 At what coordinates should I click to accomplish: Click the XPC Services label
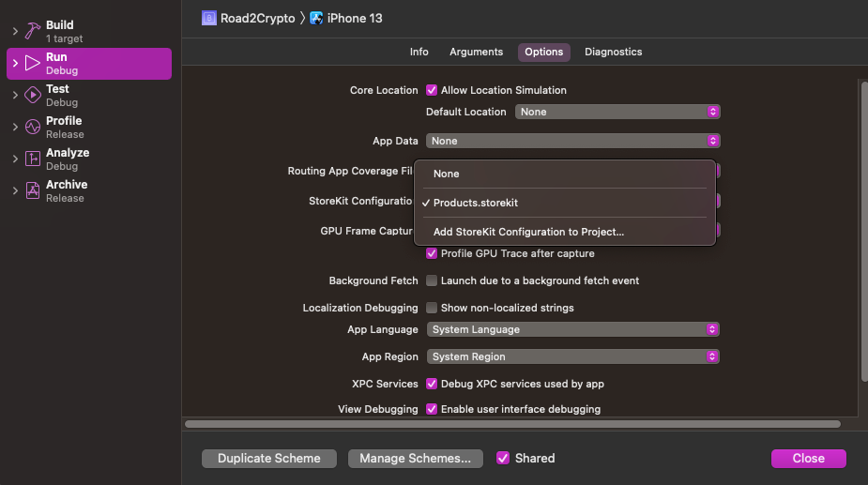(x=385, y=384)
